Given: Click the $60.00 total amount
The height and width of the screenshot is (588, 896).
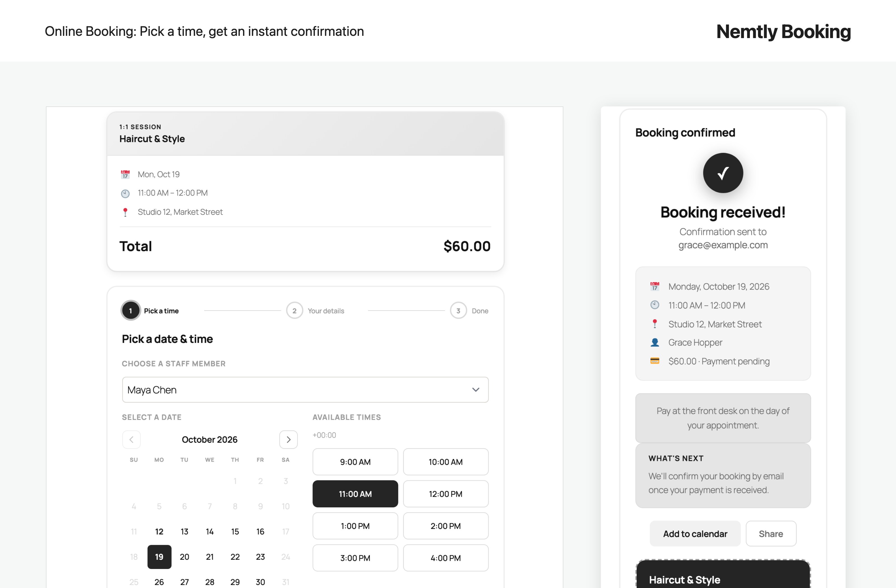Looking at the screenshot, I should [467, 246].
